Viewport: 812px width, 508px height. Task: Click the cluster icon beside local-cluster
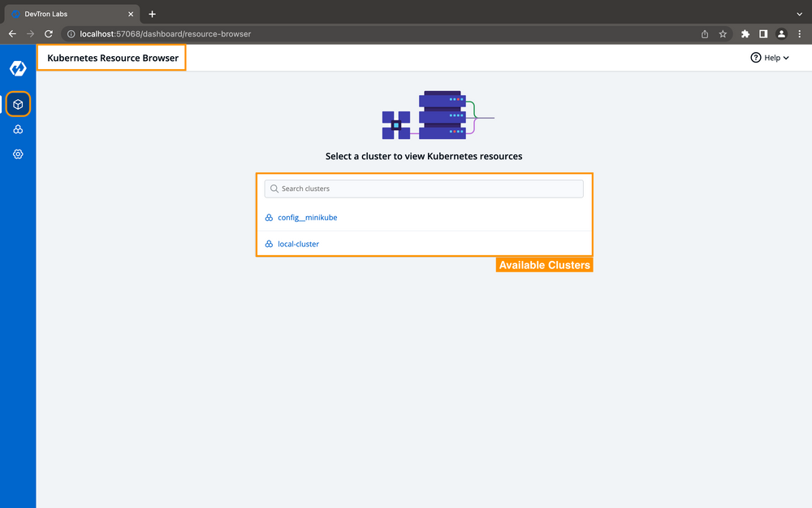pyautogui.click(x=269, y=243)
